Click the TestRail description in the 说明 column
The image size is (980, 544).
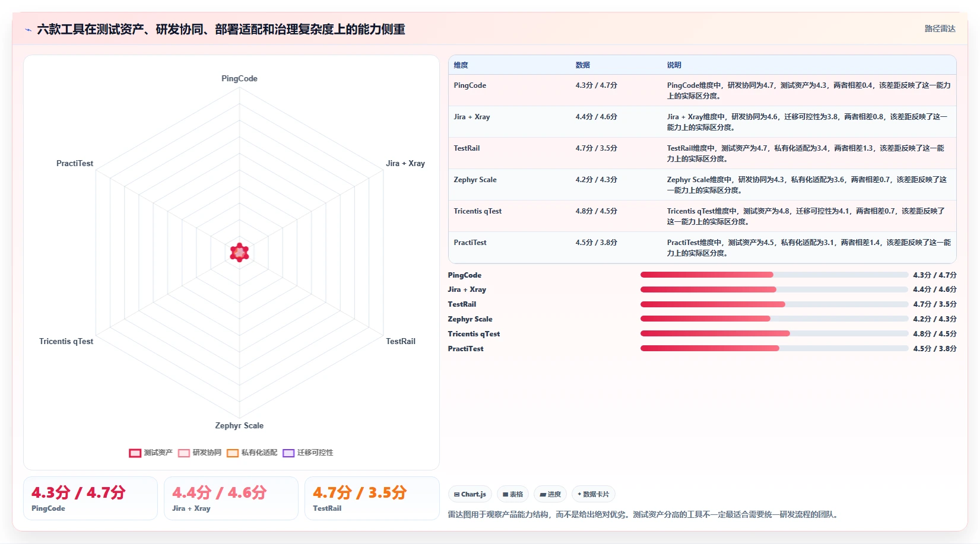point(805,154)
